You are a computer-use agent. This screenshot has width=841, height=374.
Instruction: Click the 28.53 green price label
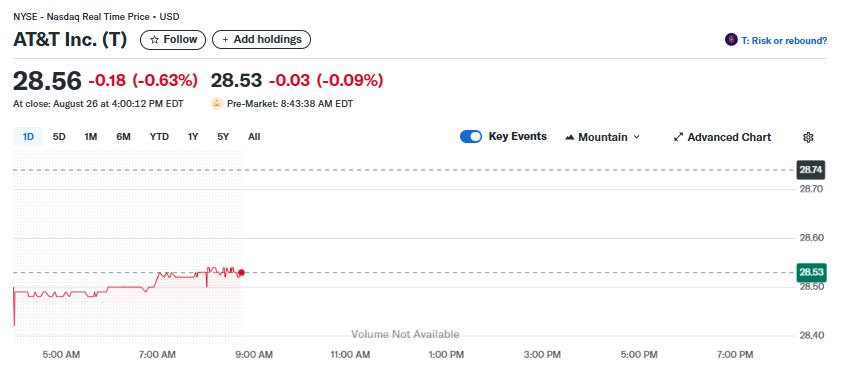(812, 273)
